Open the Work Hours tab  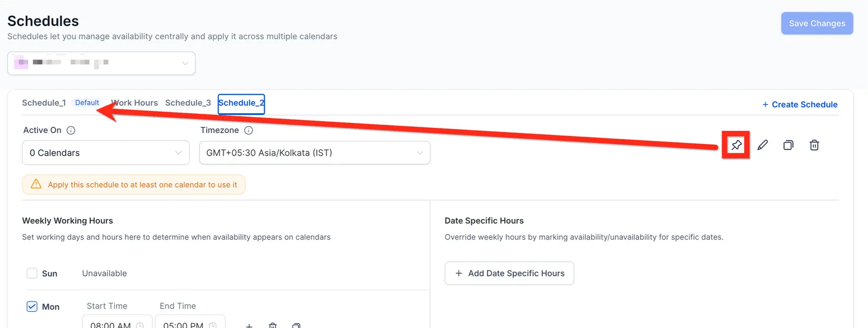point(135,102)
